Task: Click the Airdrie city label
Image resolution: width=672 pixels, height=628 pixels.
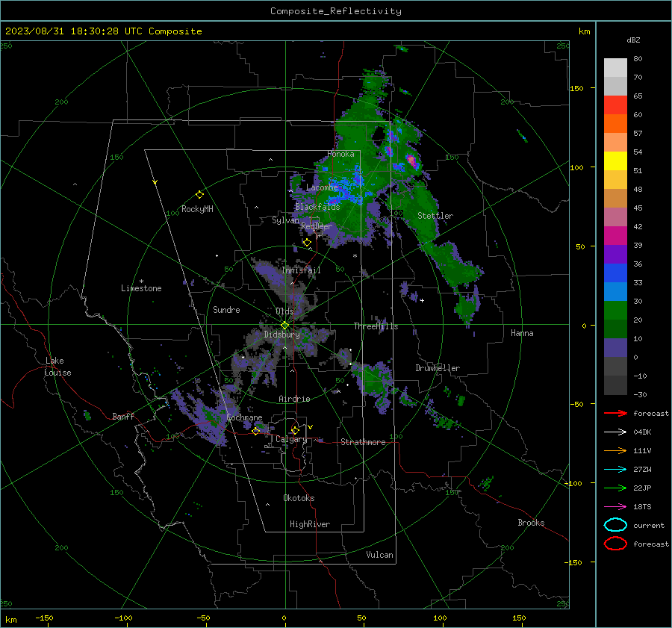Action: (x=294, y=399)
